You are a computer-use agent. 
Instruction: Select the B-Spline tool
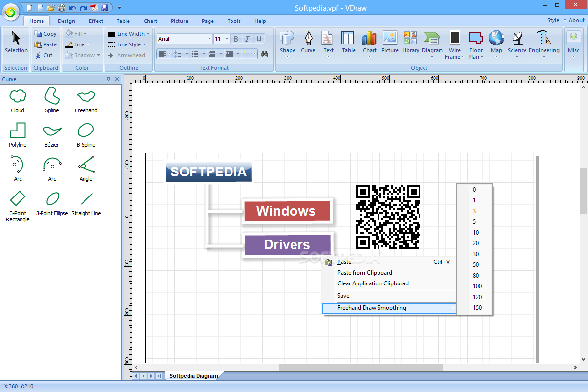pos(86,135)
